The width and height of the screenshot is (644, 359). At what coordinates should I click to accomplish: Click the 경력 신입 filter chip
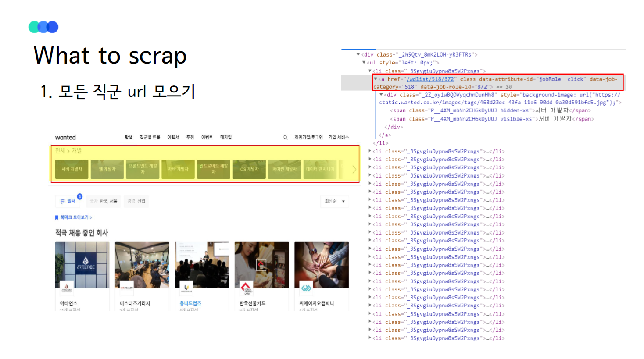coord(136,201)
